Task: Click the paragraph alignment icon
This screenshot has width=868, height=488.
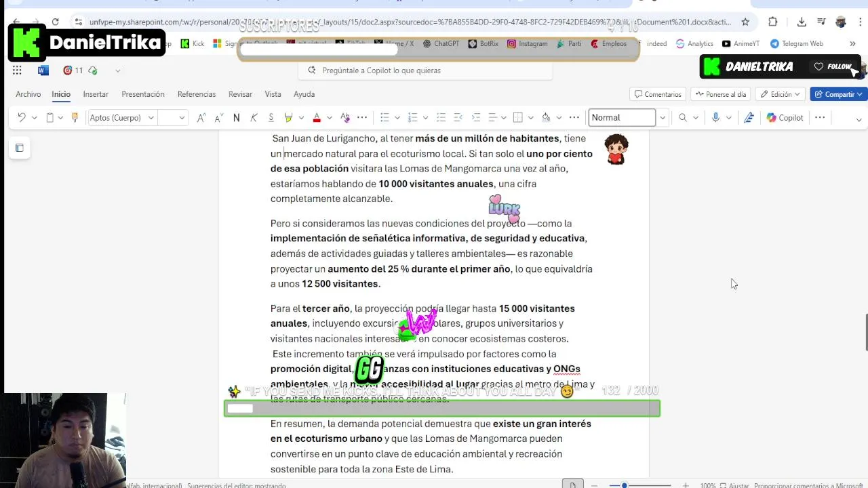Action: tap(493, 118)
